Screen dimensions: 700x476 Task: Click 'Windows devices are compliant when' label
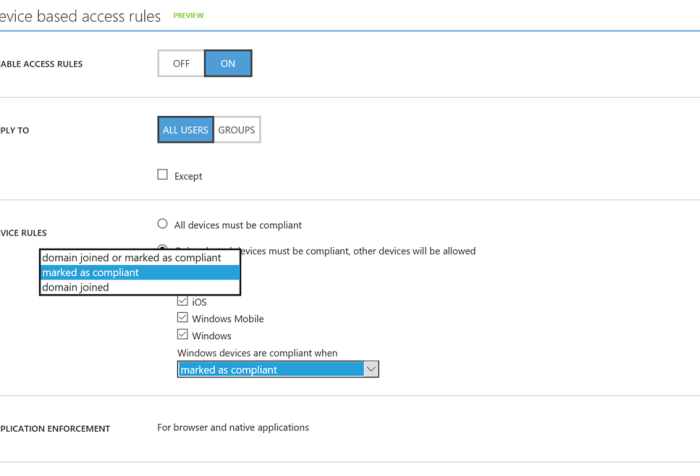point(257,353)
